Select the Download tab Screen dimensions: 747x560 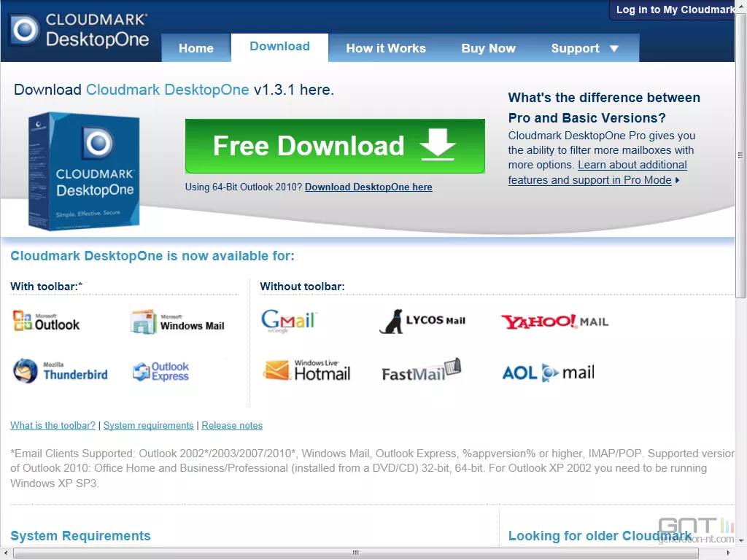click(279, 47)
